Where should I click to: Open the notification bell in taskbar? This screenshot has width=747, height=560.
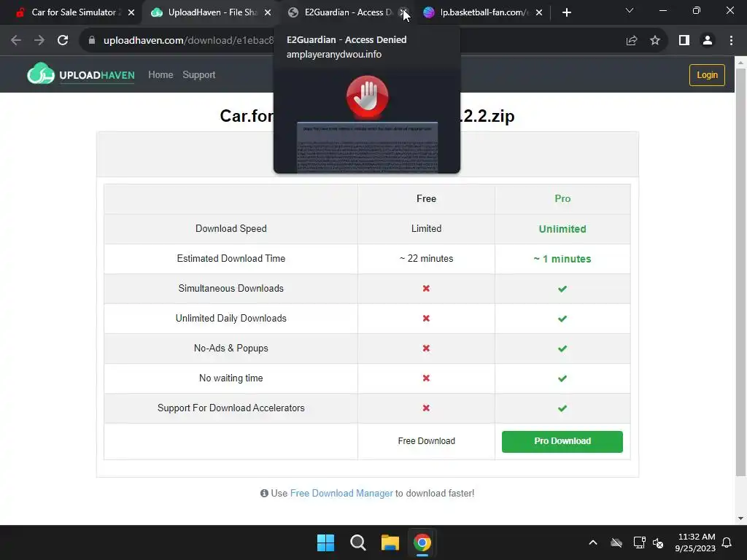click(x=727, y=542)
